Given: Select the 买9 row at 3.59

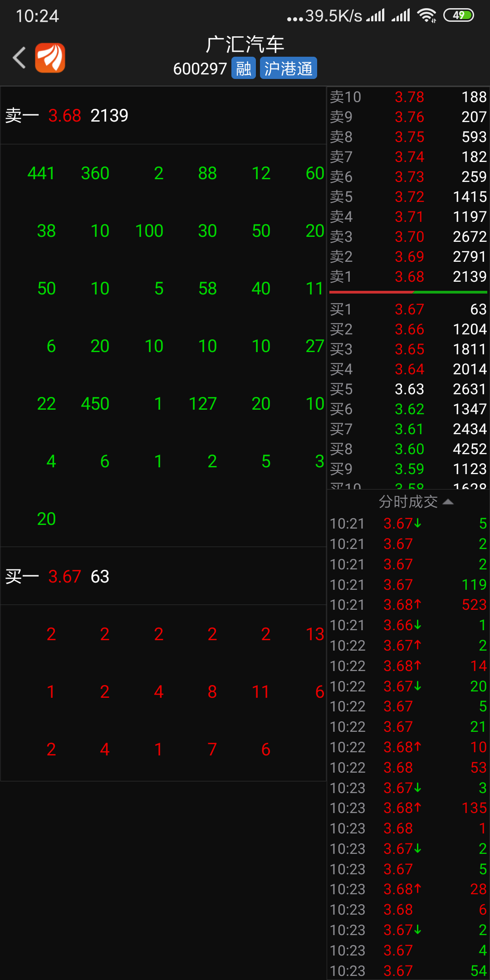Looking at the screenshot, I should pyautogui.click(x=408, y=469).
